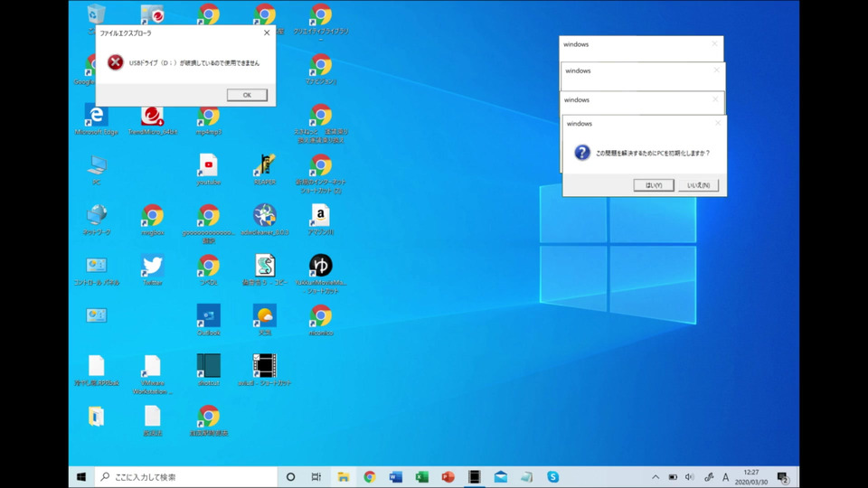The width and height of the screenshot is (868, 488).
Task: Open the taskbar clock and date
Action: pyautogui.click(x=750, y=476)
